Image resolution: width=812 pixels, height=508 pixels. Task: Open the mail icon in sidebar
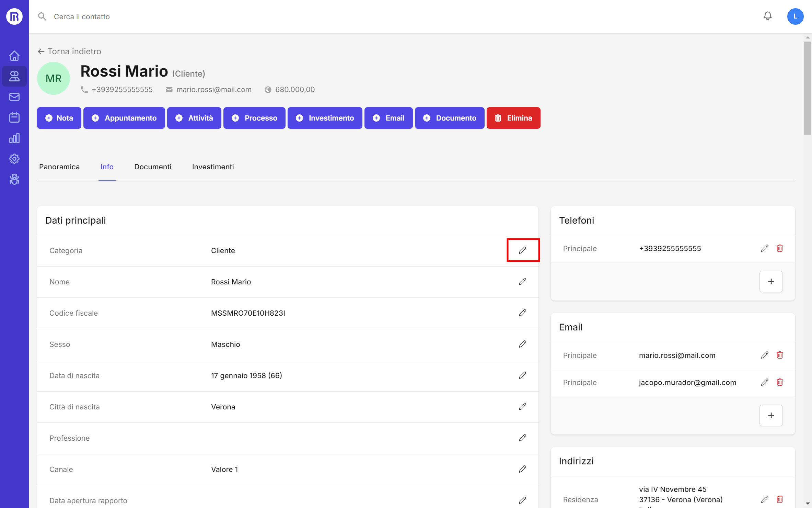coord(14,97)
